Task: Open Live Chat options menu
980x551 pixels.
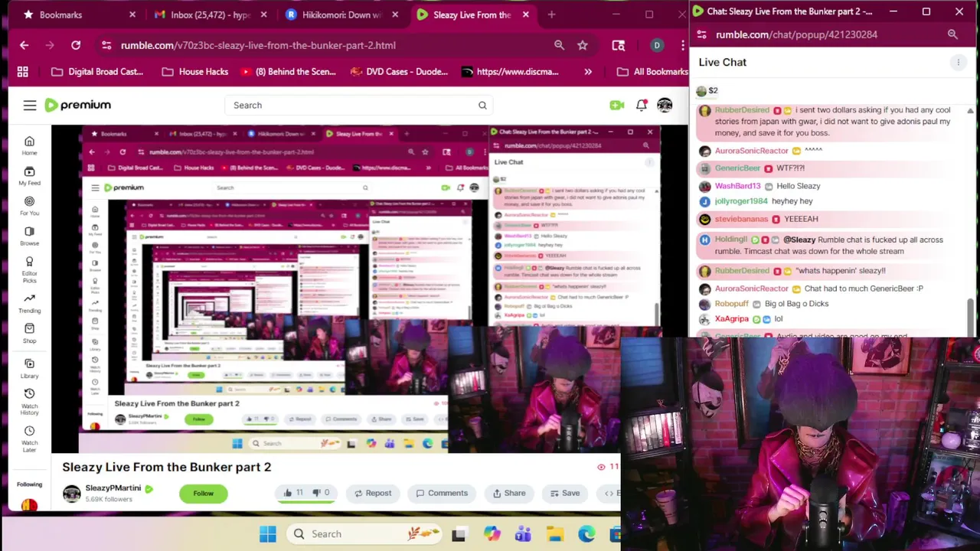Action: coord(958,63)
